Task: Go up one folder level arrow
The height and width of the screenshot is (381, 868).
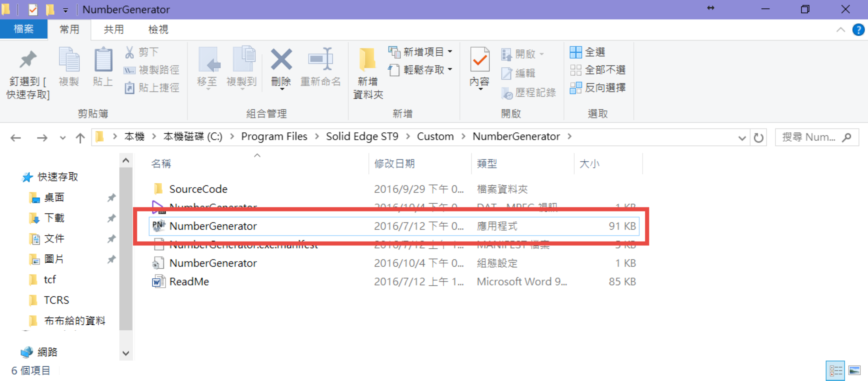Action: (80, 138)
